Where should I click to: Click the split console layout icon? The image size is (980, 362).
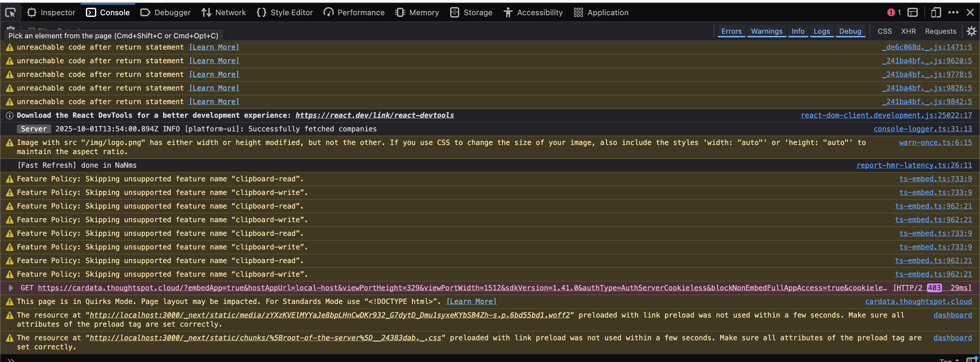pos(913,13)
